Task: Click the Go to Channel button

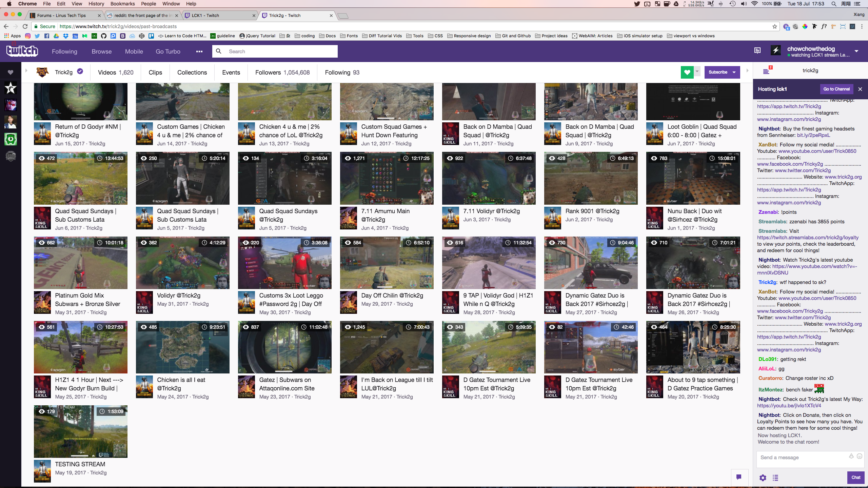Action: point(836,89)
